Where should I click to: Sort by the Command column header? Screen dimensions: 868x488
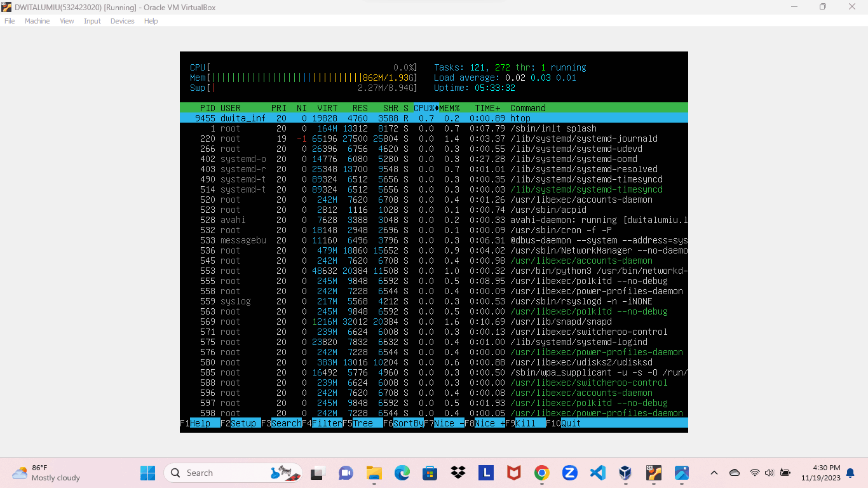[x=528, y=108]
